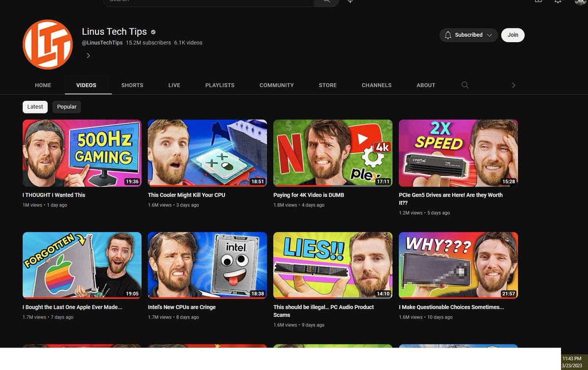Viewport: 588px width, 370px height.
Task: Click '1.2M views • 5 days ago' text
Action: click(x=424, y=213)
